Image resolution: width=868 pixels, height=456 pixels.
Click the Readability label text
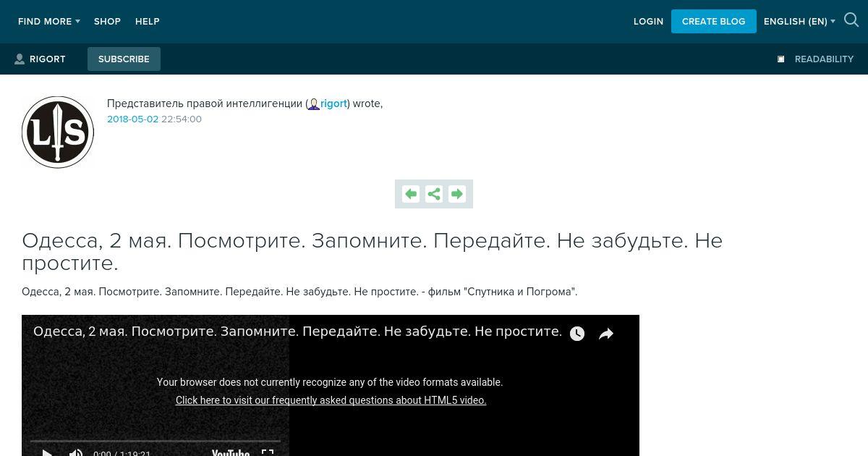(x=824, y=59)
